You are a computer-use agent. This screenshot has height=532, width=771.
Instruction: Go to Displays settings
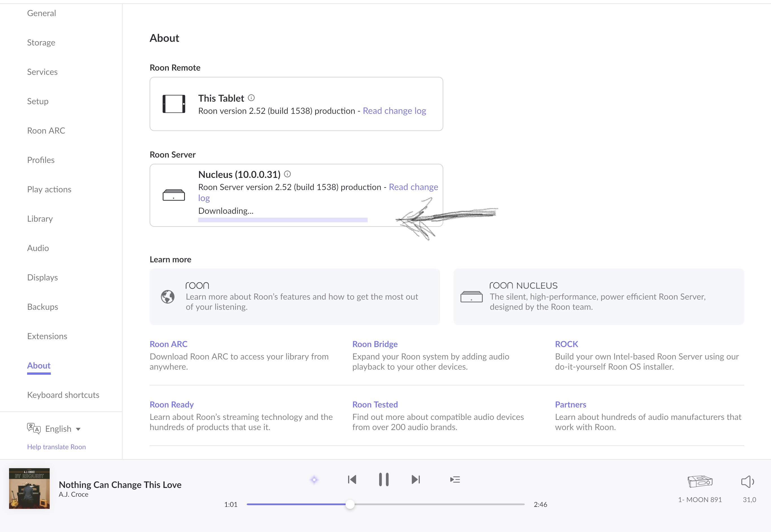(x=42, y=277)
